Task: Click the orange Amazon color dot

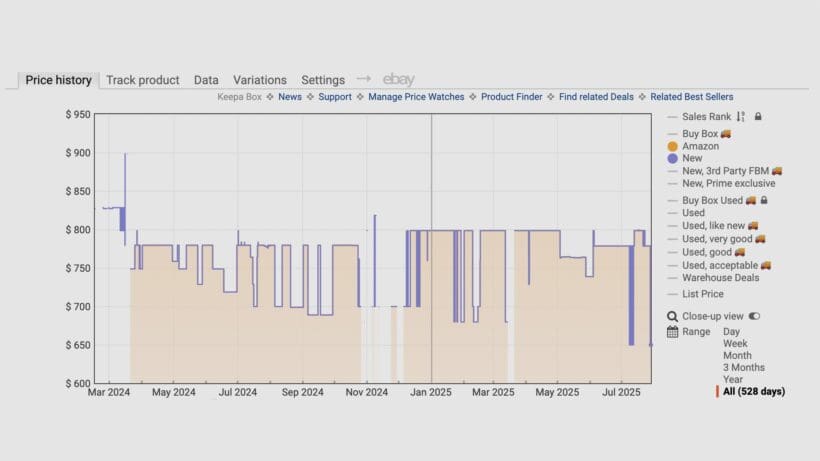Action: click(x=672, y=146)
